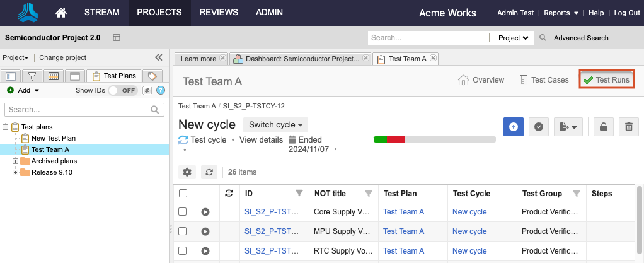The width and height of the screenshot is (644, 263).
Task: Open the Switch cycle dropdown
Action: 275,124
